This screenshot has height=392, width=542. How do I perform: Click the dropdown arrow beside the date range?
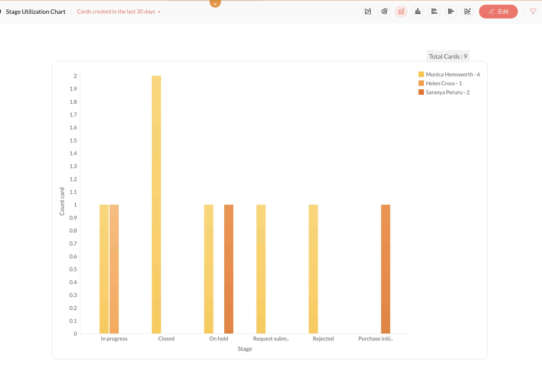pos(159,12)
